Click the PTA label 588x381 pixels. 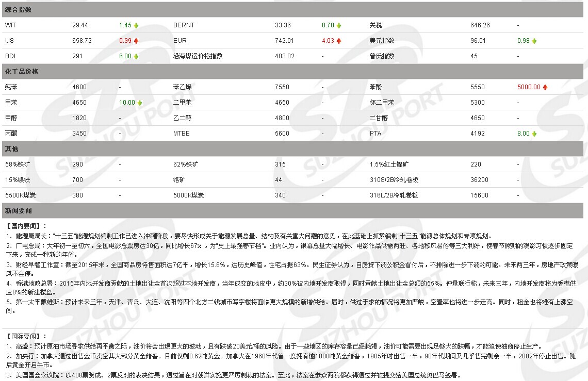pyautogui.click(x=375, y=133)
